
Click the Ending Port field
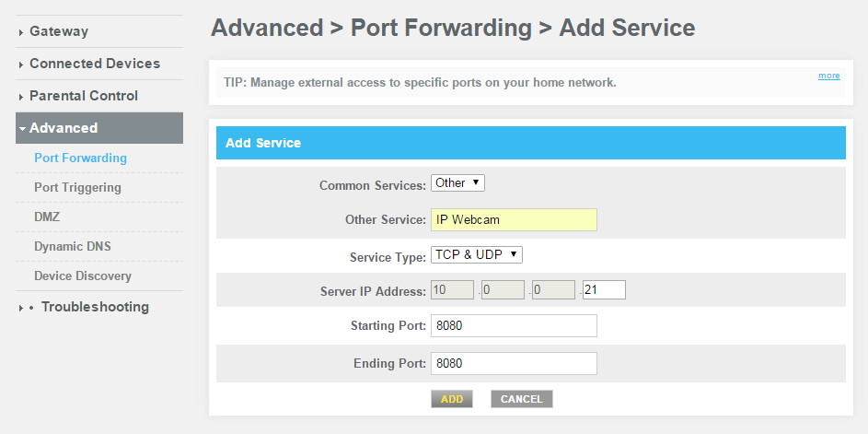click(514, 363)
